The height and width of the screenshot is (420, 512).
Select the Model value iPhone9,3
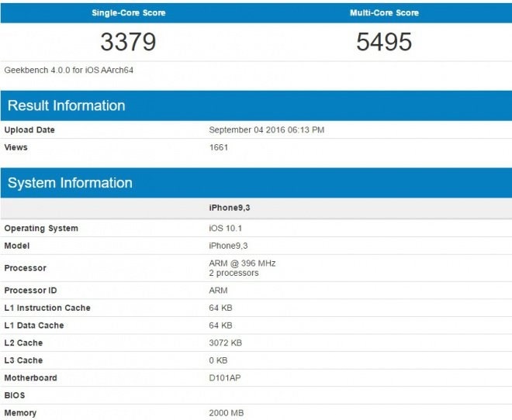(x=228, y=246)
